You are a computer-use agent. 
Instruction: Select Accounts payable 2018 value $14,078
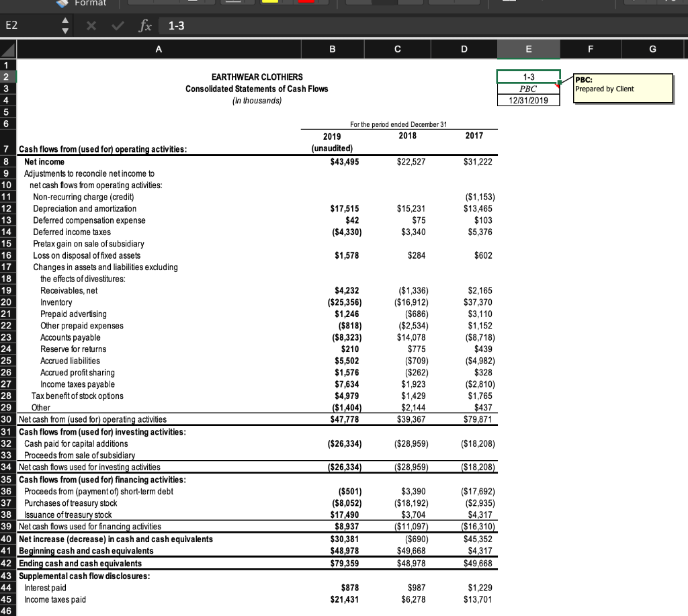click(411, 337)
